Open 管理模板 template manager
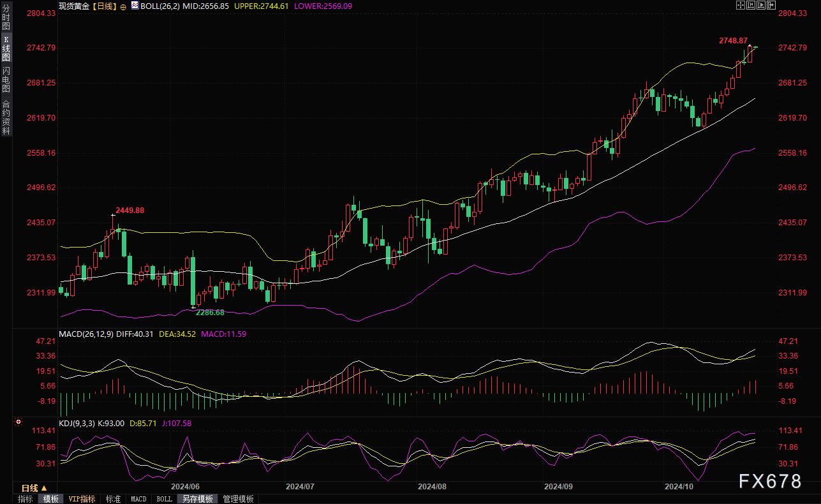 238,499
